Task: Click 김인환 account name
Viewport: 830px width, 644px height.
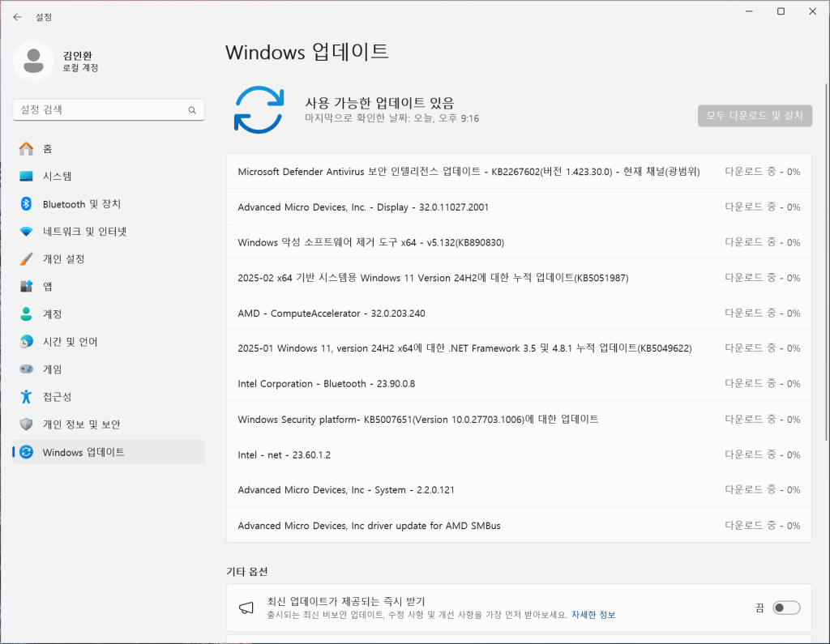Action: click(77, 55)
